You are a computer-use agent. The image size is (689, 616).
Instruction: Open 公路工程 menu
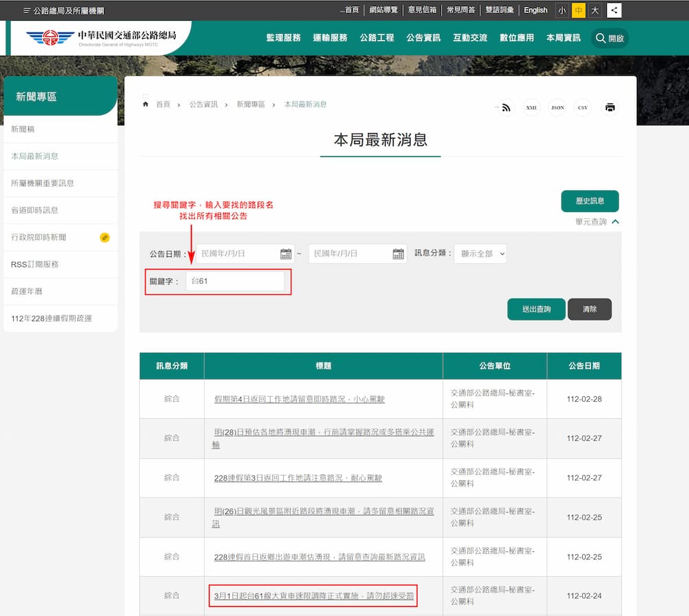coord(377,38)
